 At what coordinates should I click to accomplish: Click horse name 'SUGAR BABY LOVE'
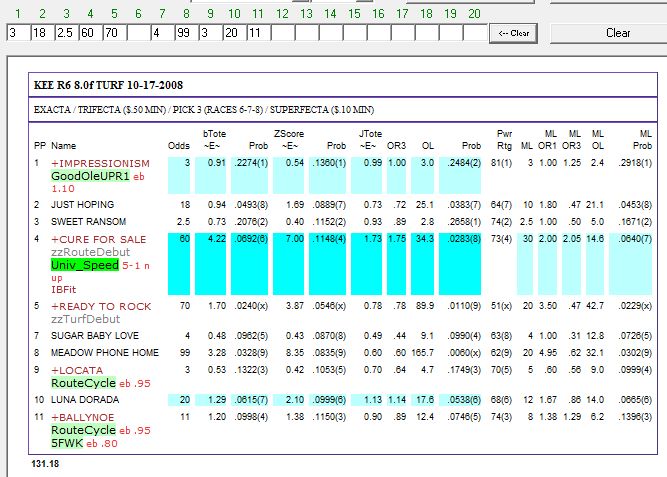coord(95,336)
